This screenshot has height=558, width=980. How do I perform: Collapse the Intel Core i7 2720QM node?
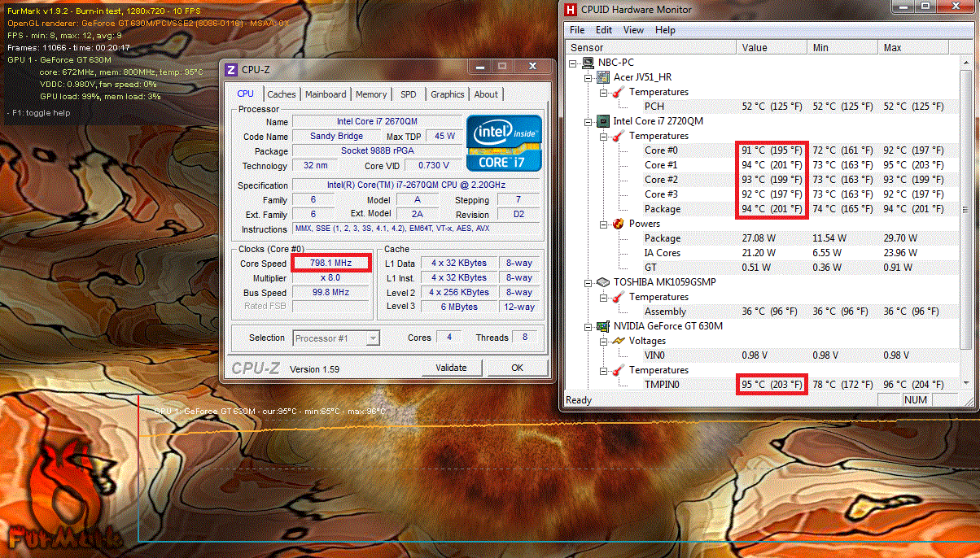pos(588,121)
